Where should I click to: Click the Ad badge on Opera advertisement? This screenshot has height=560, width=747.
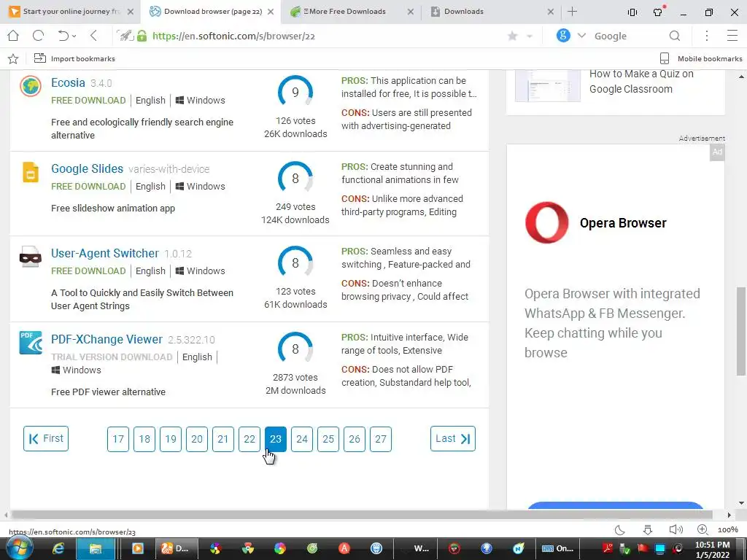717,152
